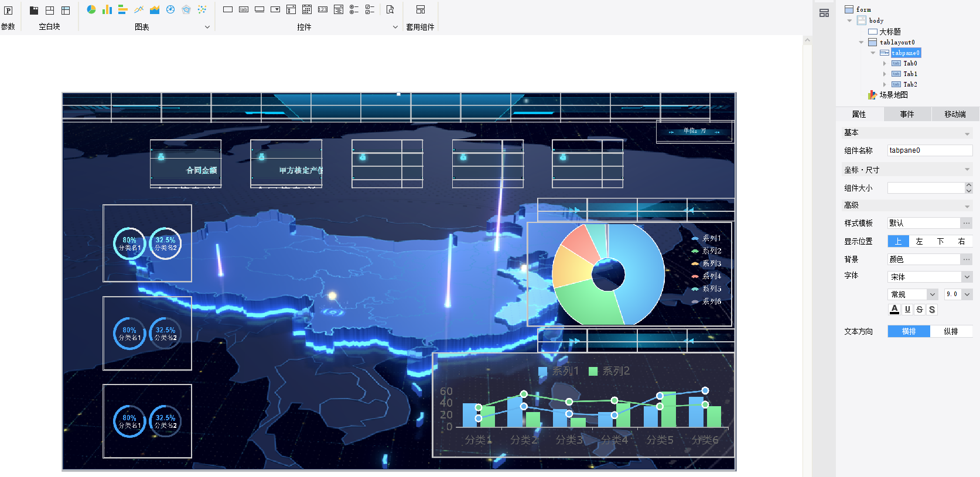980x477 pixels.
Task: Add a date picker widget
Action: click(307, 9)
